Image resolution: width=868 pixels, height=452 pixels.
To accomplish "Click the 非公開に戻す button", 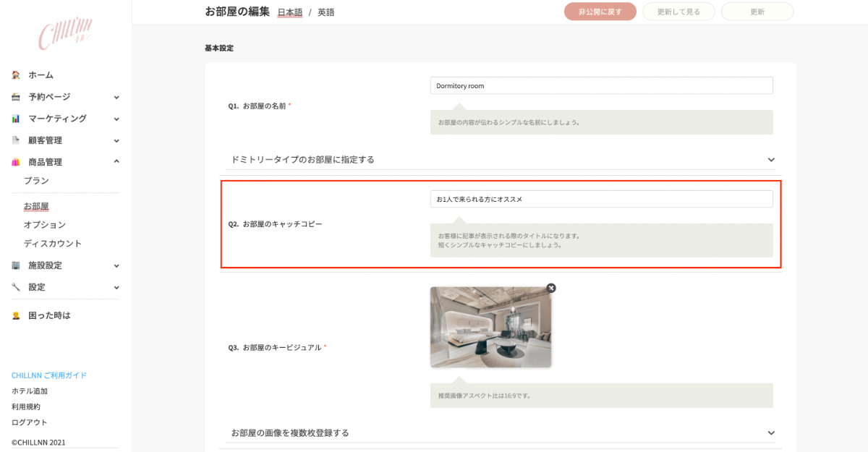I will point(600,12).
